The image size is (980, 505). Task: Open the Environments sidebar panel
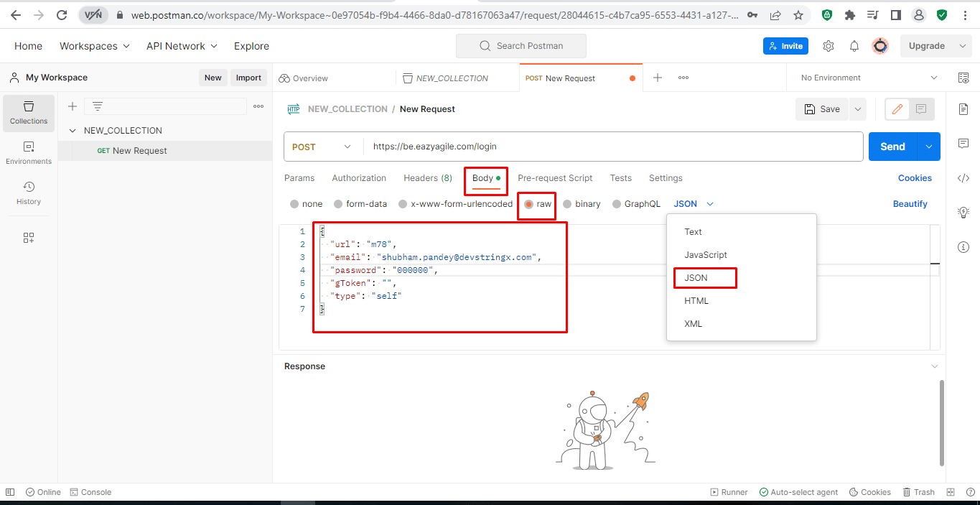(29, 153)
